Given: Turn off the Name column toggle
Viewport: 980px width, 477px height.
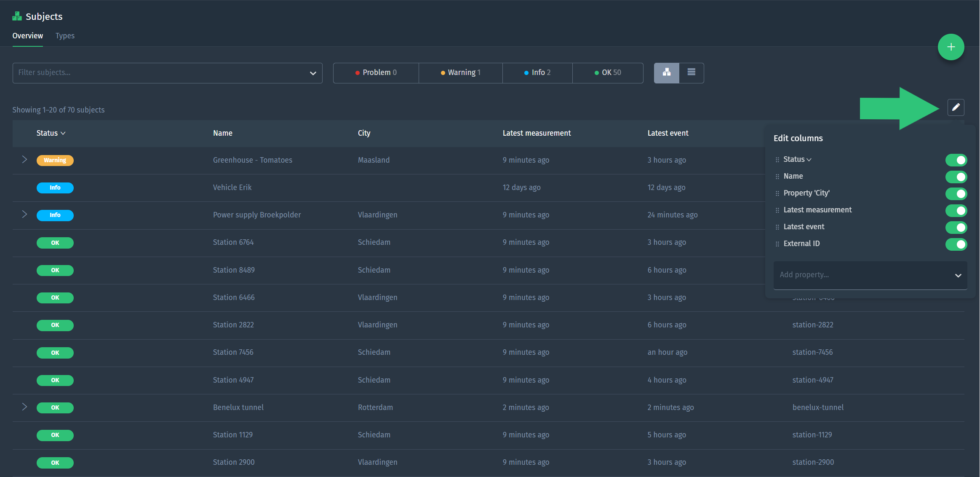Looking at the screenshot, I should click(956, 177).
